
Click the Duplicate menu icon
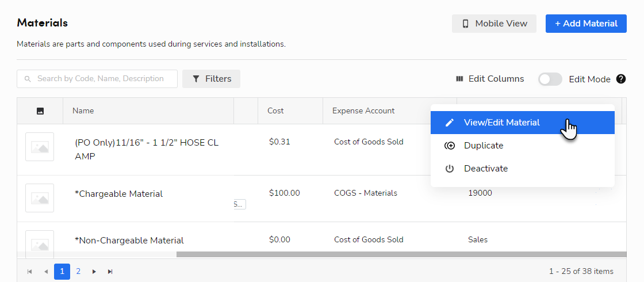(450, 146)
